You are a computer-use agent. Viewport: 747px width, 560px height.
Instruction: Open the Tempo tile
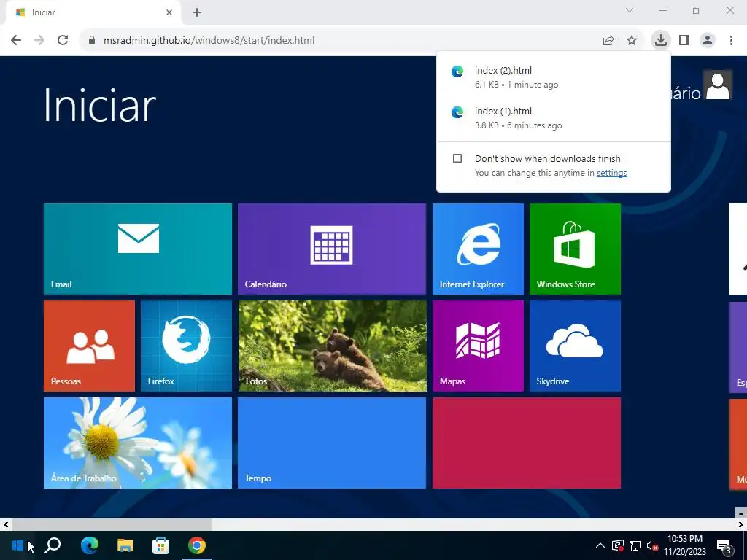[x=332, y=443]
